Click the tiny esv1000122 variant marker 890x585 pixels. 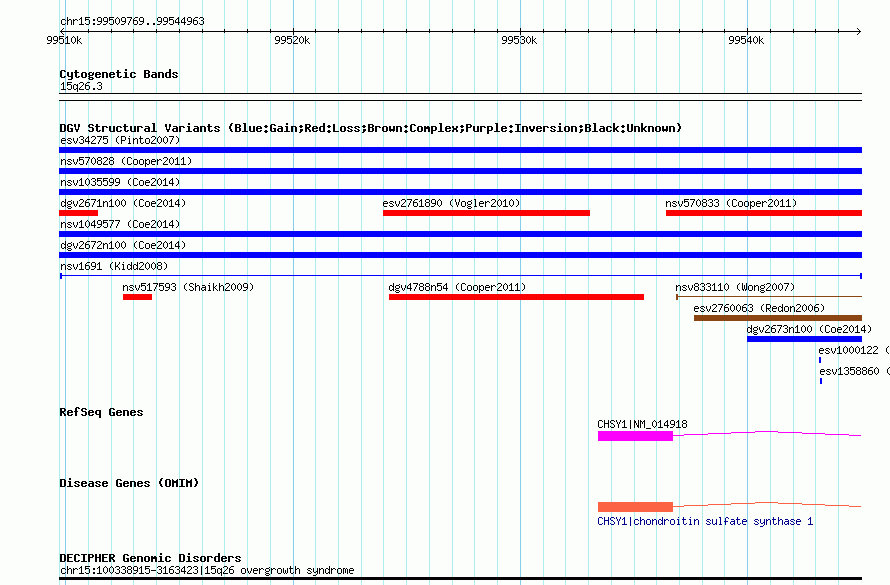coord(820,360)
